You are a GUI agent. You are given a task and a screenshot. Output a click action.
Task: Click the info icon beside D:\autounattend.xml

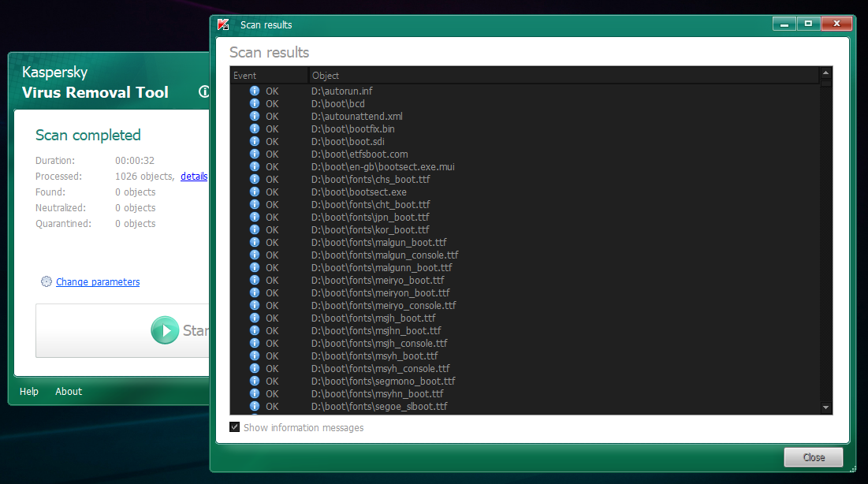tap(255, 117)
